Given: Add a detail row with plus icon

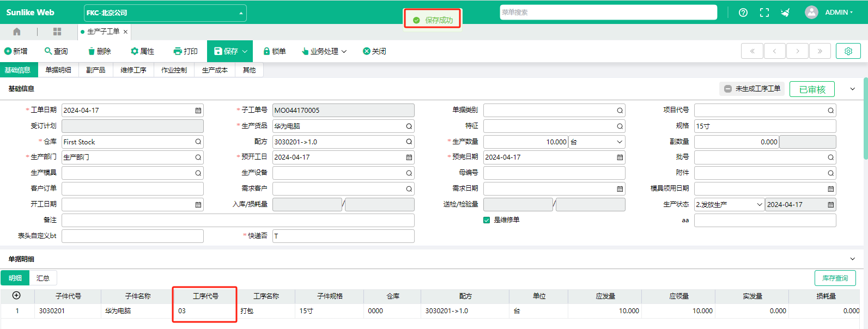Looking at the screenshot, I should click(x=16, y=296).
